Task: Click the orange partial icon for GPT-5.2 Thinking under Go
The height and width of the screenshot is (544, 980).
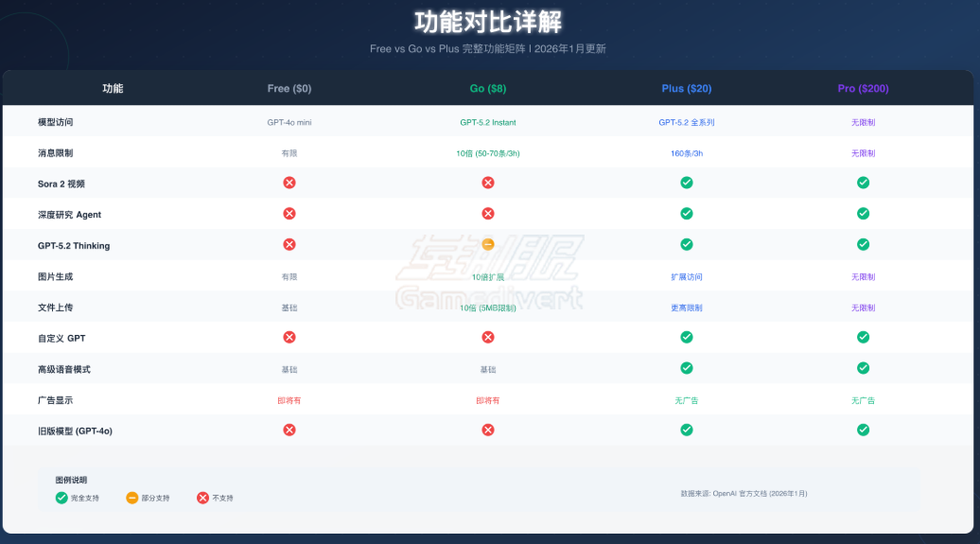Action: click(488, 244)
